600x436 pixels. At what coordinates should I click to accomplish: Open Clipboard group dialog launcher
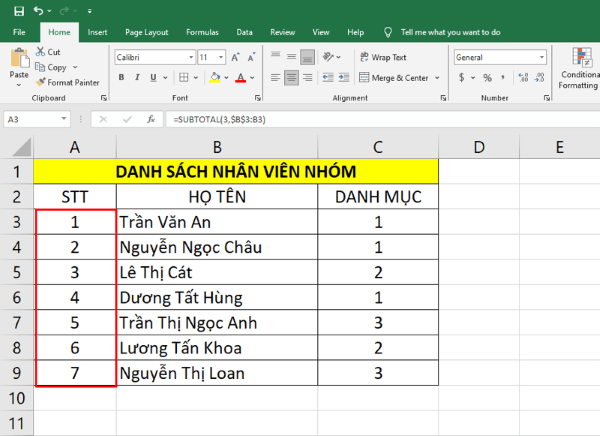(104, 98)
